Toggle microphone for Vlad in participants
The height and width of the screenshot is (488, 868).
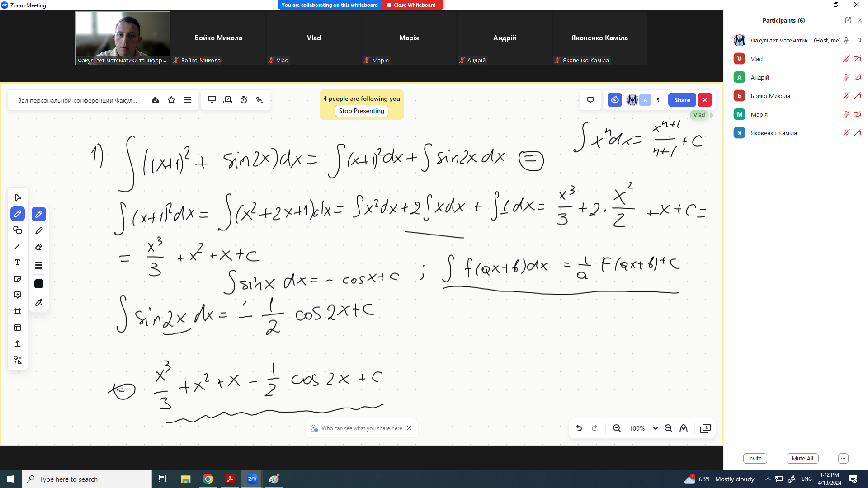pyautogui.click(x=846, y=59)
